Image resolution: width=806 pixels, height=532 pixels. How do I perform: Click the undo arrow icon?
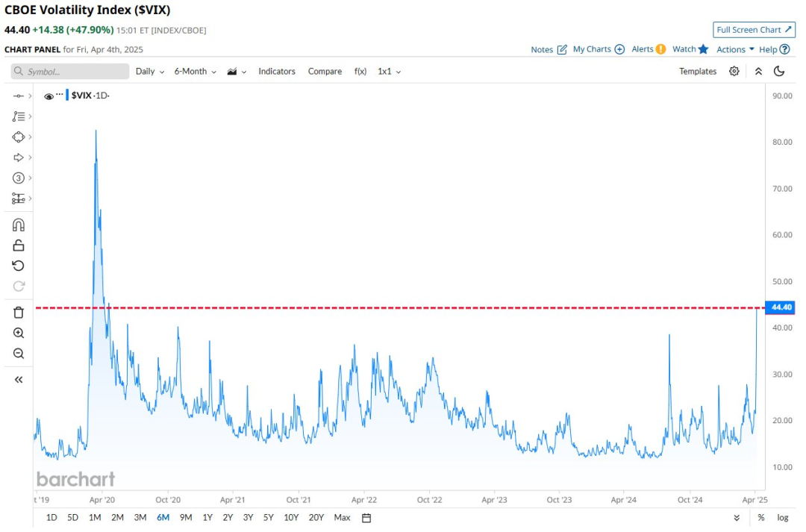(19, 266)
